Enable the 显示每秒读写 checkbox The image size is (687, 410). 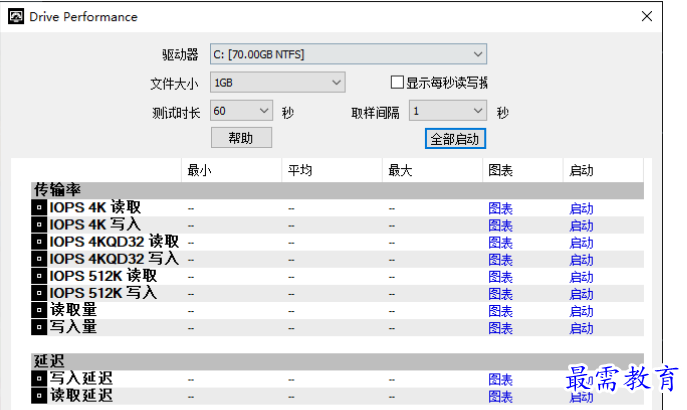pos(397,82)
